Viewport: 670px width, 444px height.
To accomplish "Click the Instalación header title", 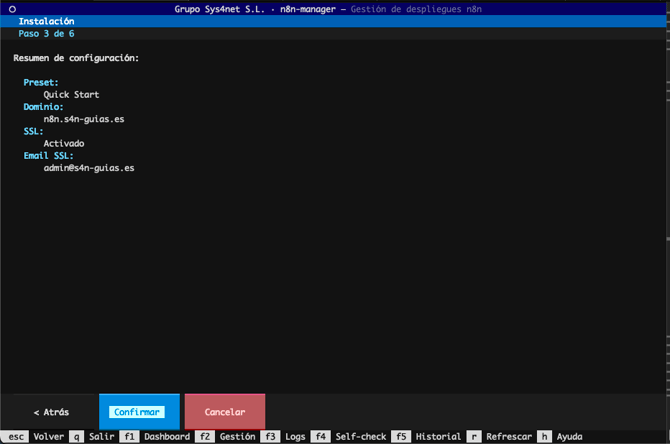I will pos(46,21).
